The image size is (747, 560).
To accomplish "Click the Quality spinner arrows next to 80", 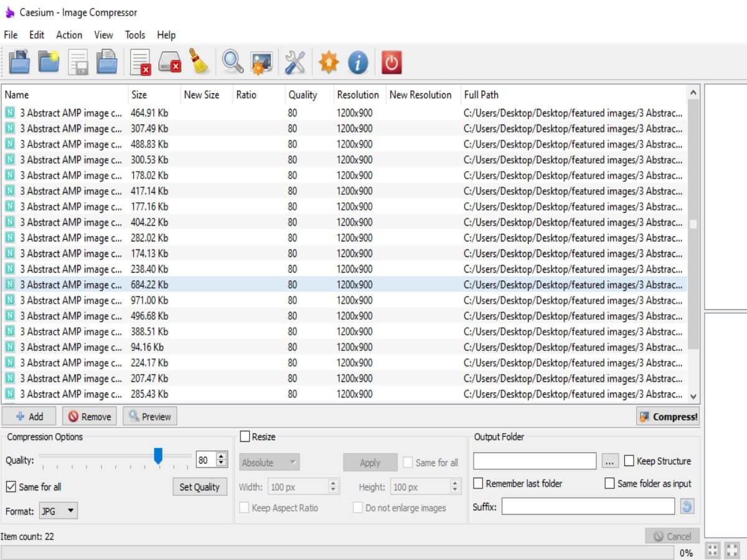I will click(222, 460).
